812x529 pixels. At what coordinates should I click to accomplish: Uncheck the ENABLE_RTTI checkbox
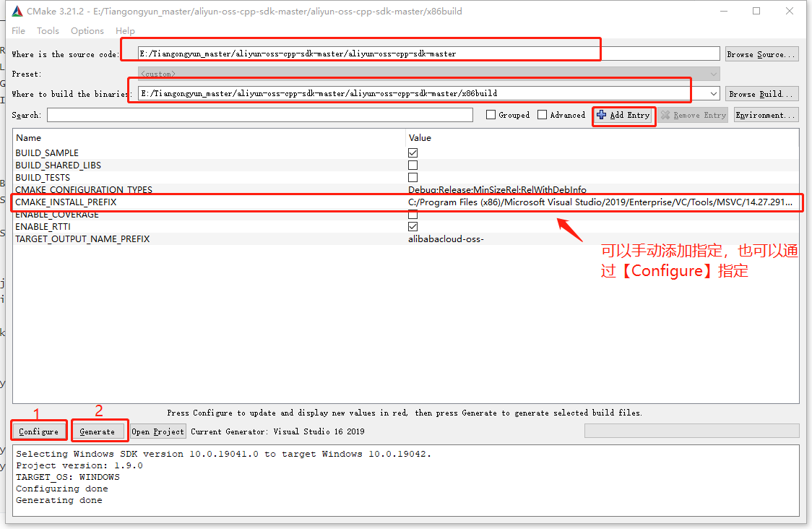(x=413, y=226)
